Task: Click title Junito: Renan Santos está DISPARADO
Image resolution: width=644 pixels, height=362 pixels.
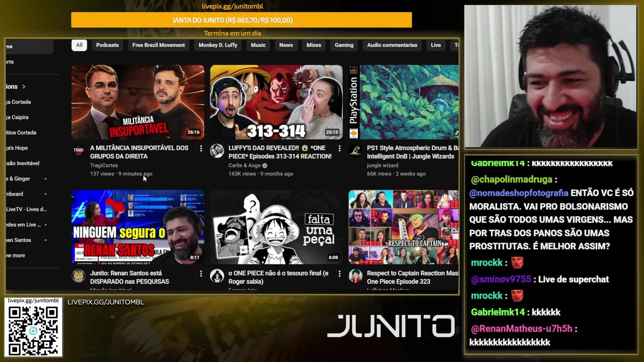Action: click(x=129, y=277)
